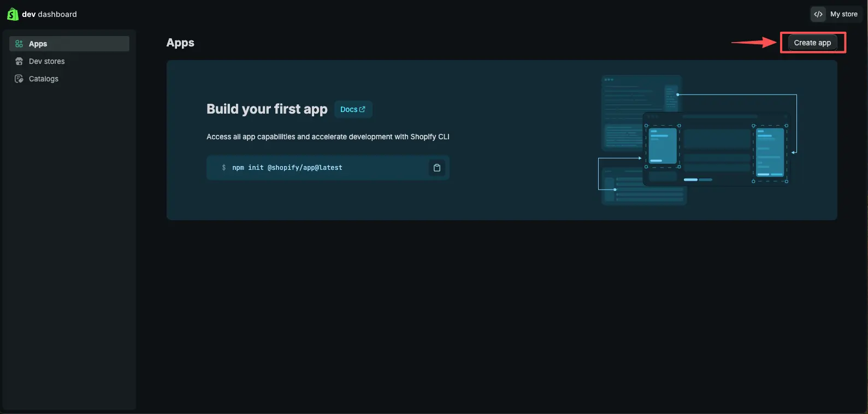Open the Dev stores sidebar item
Screen dimensions: 868x414
69,61
